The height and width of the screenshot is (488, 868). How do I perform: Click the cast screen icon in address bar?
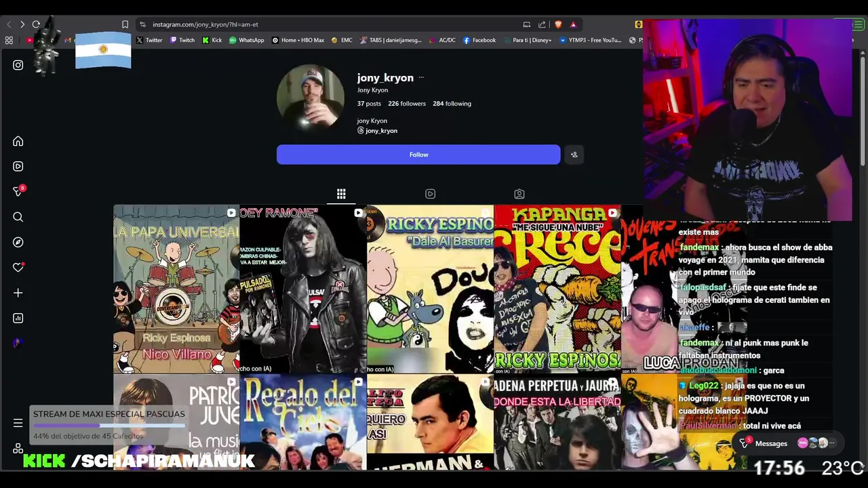(527, 24)
